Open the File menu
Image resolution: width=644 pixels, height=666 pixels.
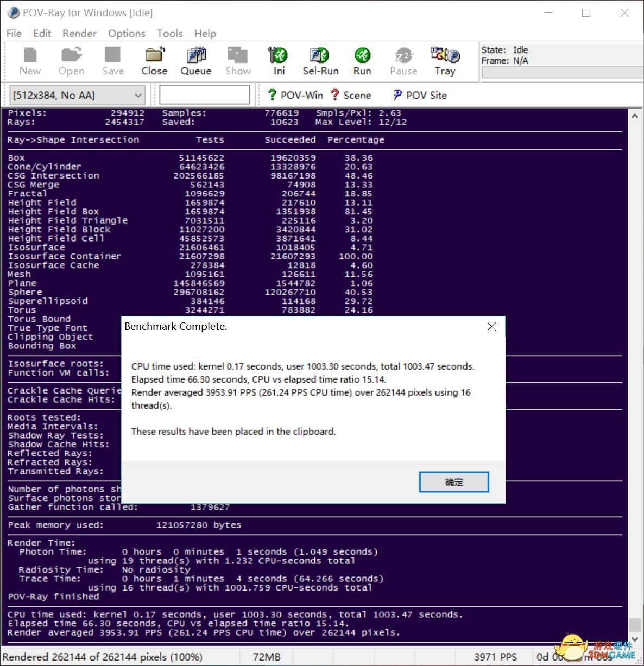(14, 33)
